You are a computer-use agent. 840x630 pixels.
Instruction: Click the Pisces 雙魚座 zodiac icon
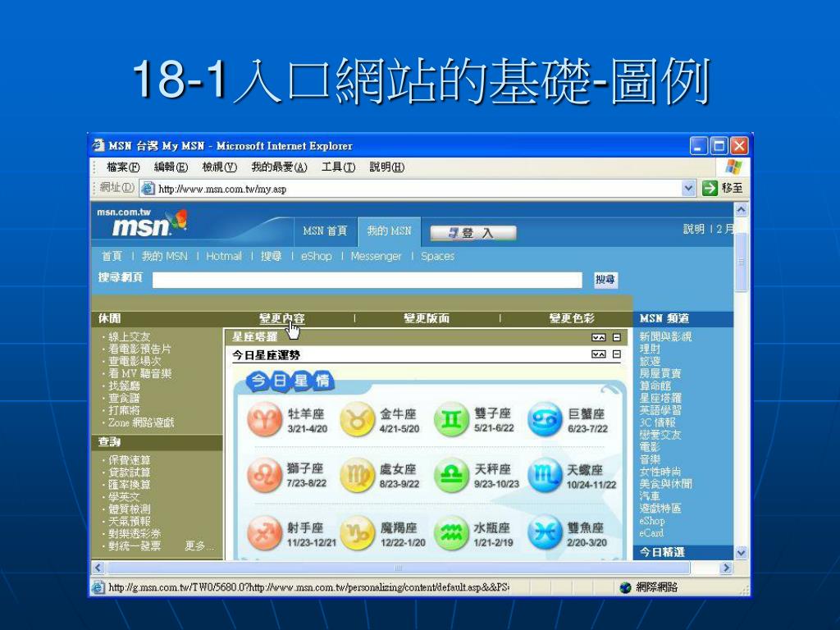click(545, 533)
